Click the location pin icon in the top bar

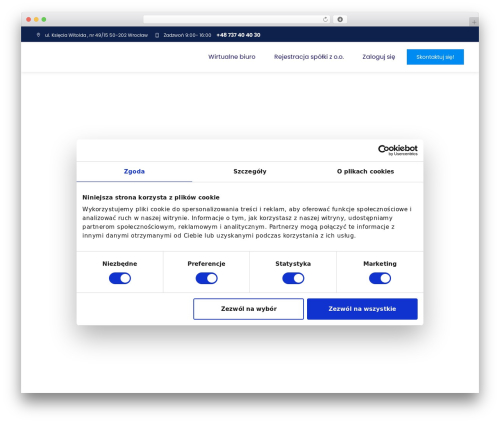tap(38, 35)
